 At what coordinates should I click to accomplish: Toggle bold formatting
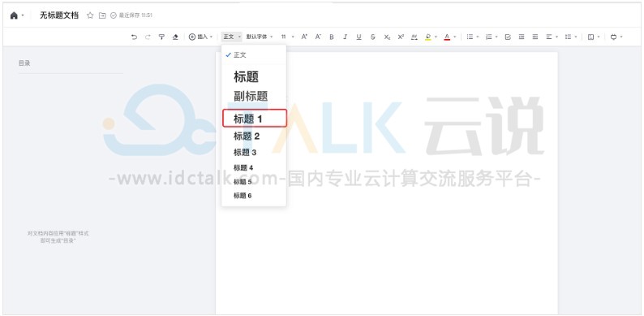pyautogui.click(x=332, y=37)
